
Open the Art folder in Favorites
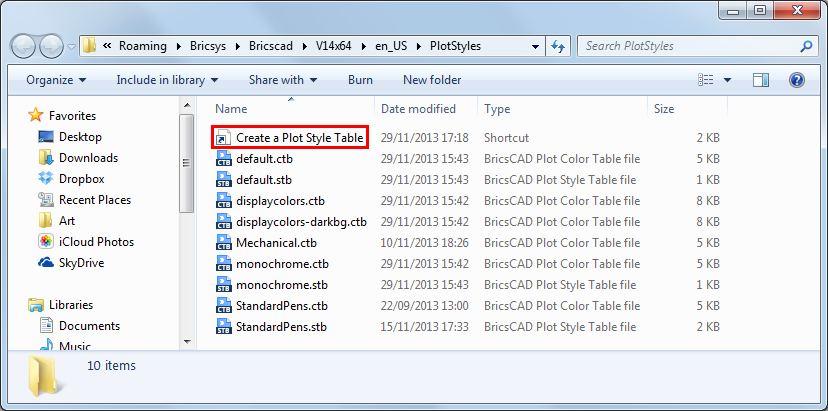click(x=67, y=221)
